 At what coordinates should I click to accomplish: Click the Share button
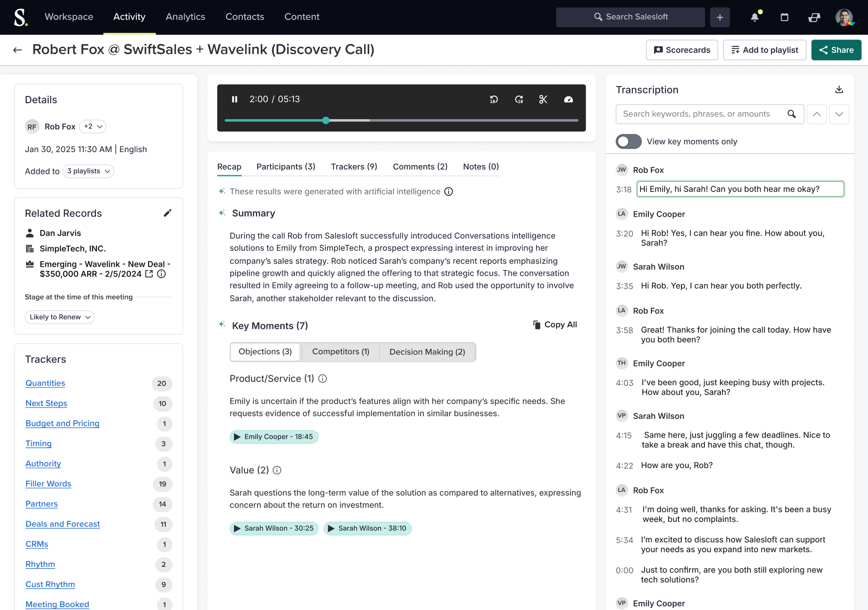836,50
